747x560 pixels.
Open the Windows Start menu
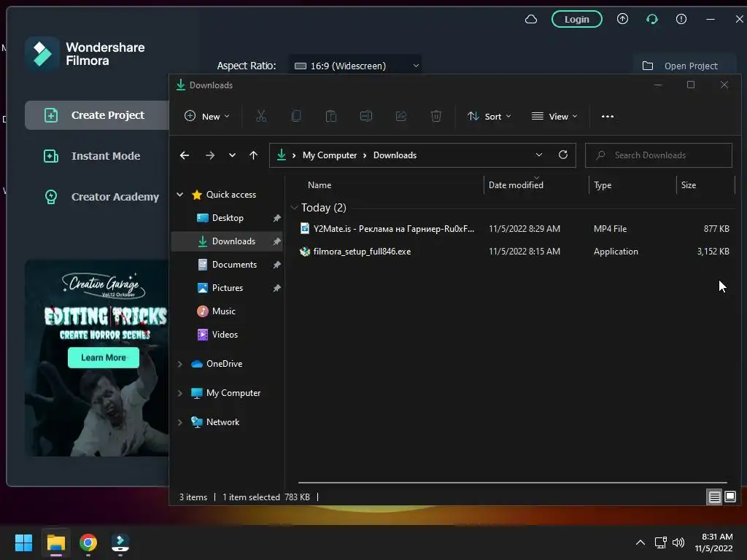pos(23,542)
